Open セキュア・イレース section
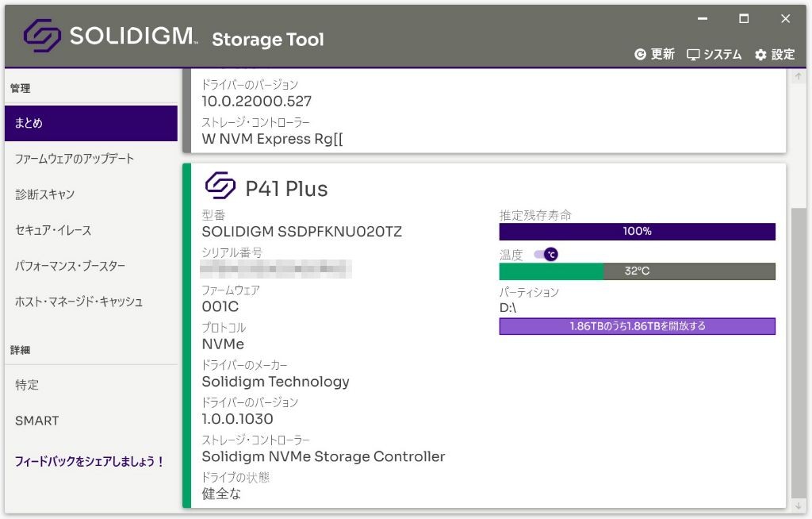This screenshot has height=519, width=812. tap(53, 230)
